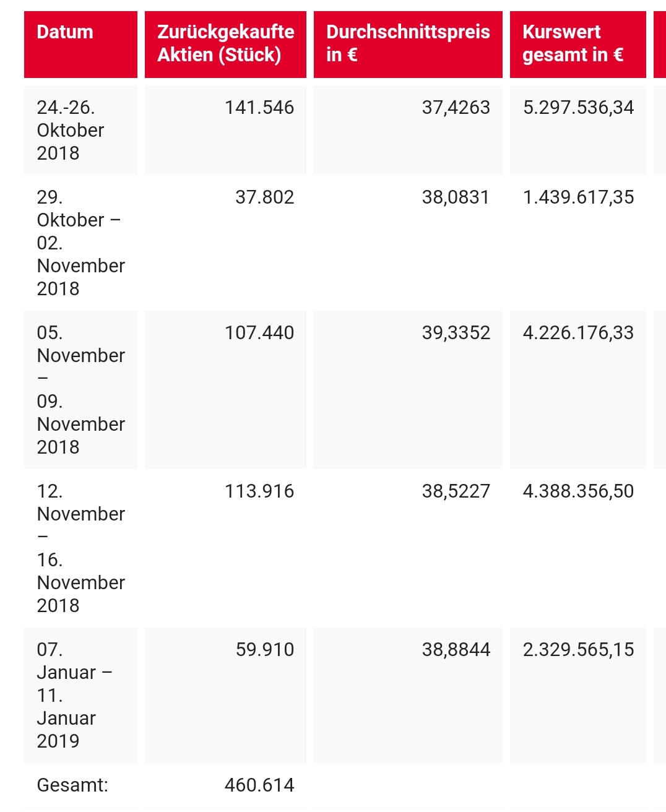Click the average price 37,4263
666x812 pixels.
click(456, 108)
